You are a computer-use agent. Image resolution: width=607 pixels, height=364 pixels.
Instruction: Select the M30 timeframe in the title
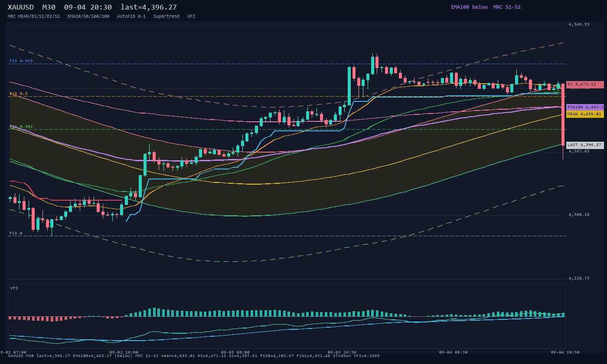pyautogui.click(x=49, y=7)
